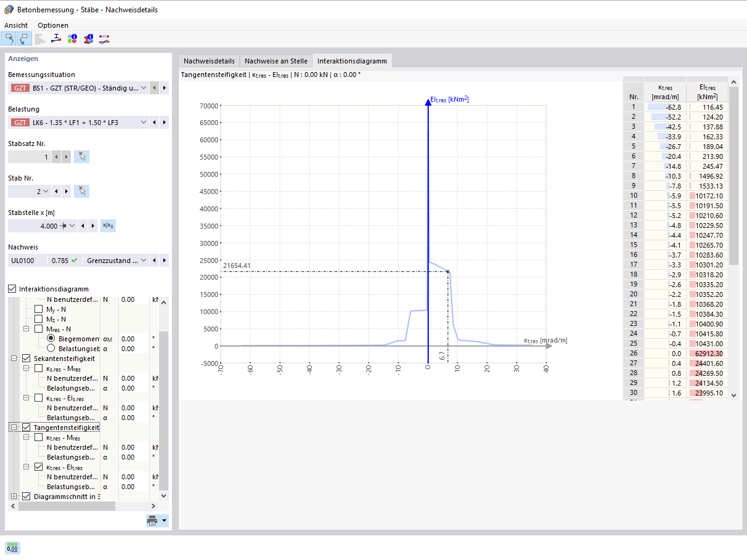This screenshot has height=560, width=747.
Task: Click the Stabsatz Nr. value field
Action: click(x=30, y=157)
